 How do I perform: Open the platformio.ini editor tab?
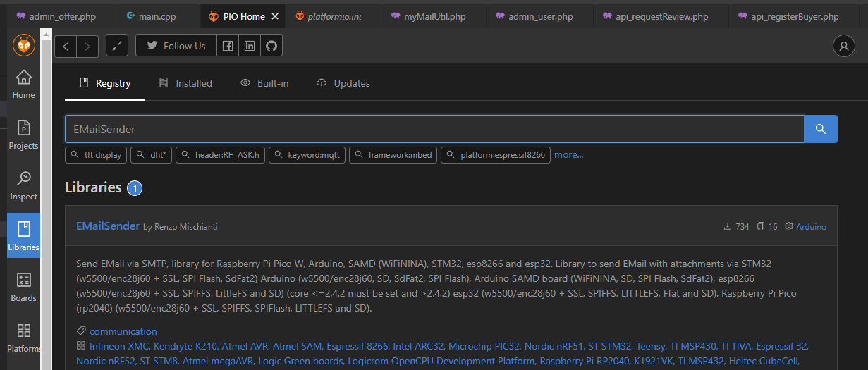tap(329, 16)
